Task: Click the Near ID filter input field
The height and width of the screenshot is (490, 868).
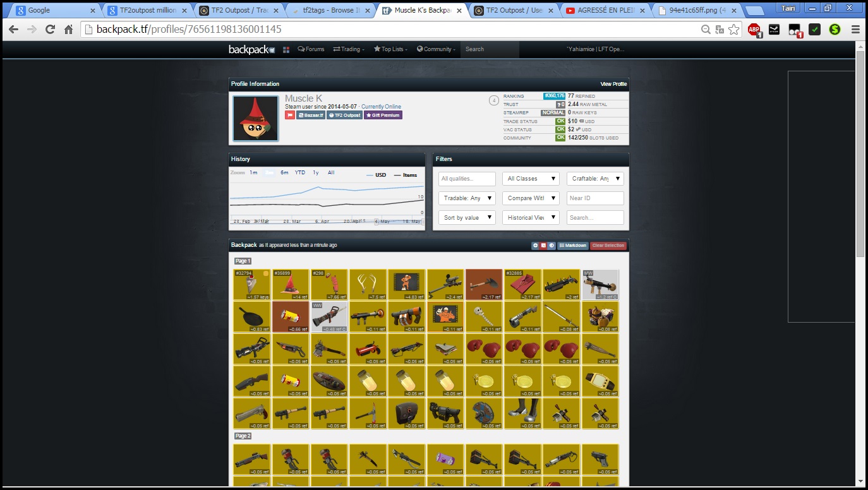Action: (x=595, y=198)
